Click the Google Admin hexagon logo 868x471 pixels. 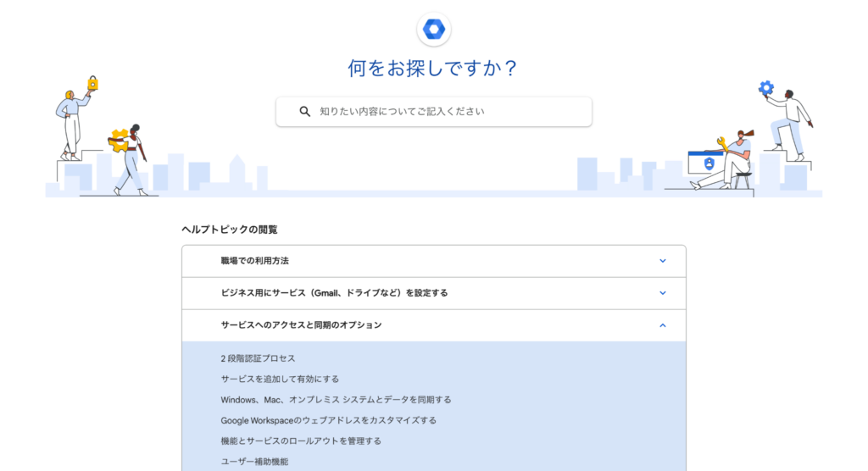point(434,30)
